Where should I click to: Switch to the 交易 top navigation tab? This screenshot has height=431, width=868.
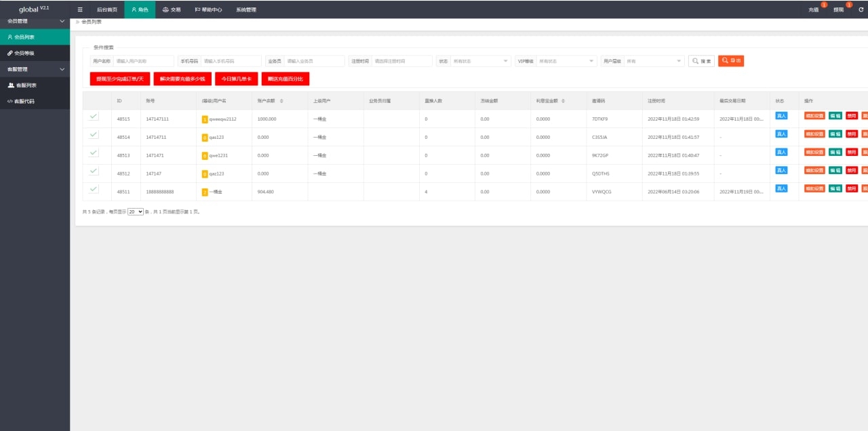(172, 9)
